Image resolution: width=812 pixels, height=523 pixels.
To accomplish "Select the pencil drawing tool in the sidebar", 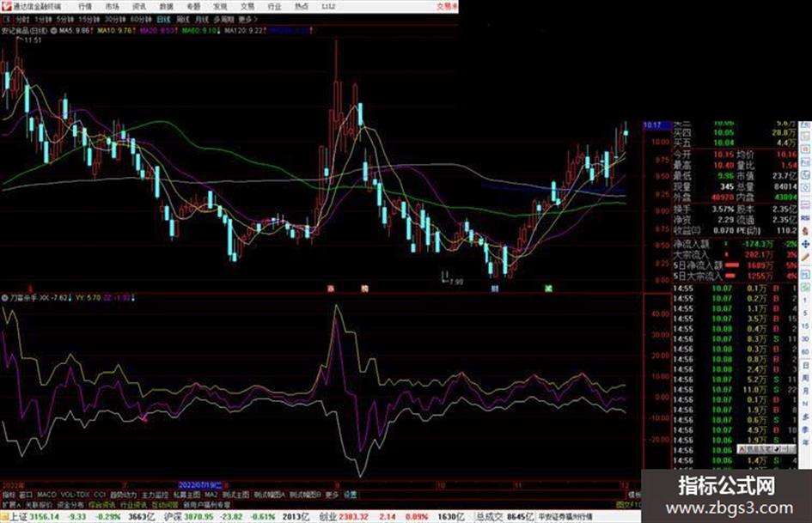I will 805,257.
